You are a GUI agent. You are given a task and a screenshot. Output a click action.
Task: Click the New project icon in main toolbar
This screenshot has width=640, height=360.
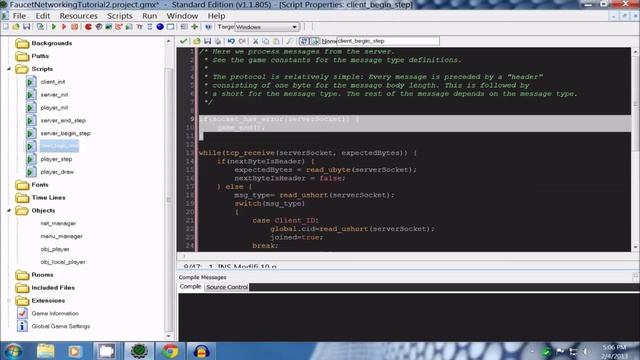6,27
